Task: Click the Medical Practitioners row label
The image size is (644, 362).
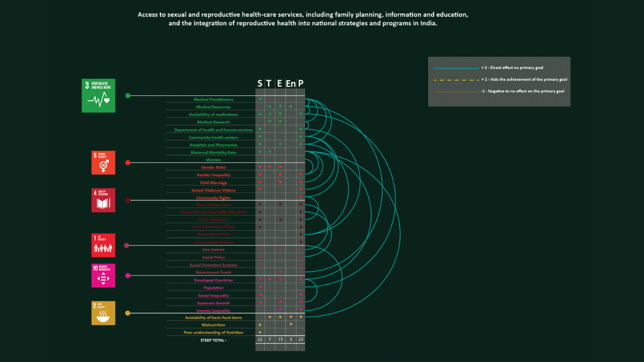Action: [x=214, y=99]
